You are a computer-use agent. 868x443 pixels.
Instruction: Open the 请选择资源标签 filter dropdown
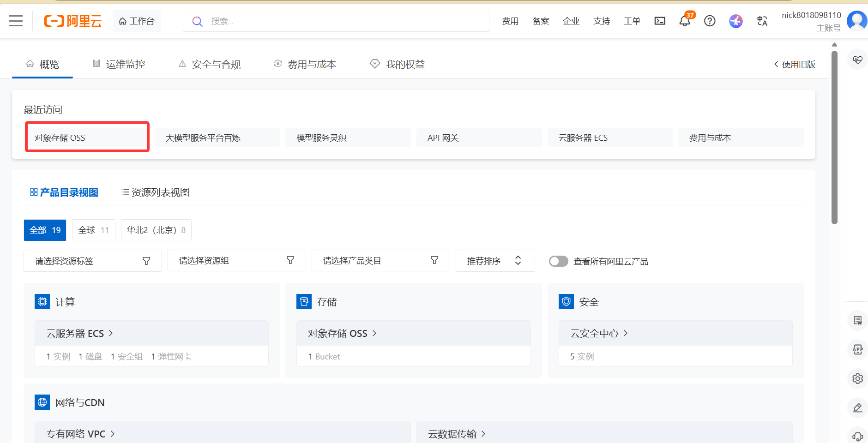click(x=92, y=261)
